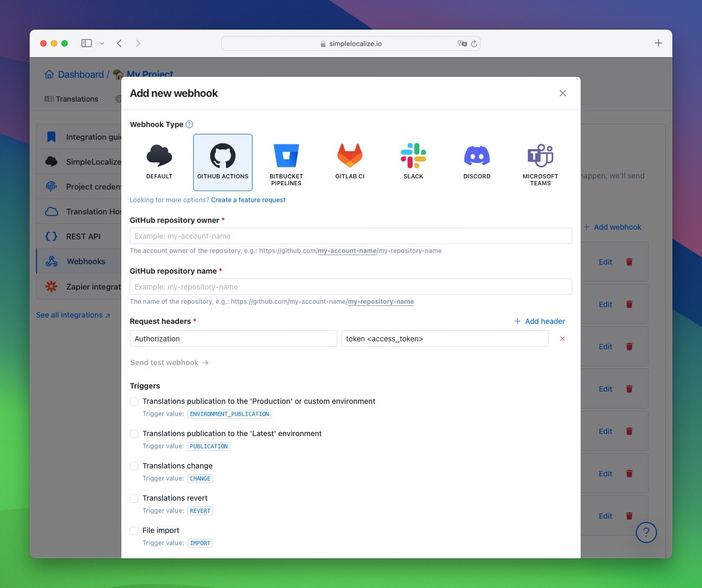Check the 'Latest' environment publication trigger

(x=134, y=434)
